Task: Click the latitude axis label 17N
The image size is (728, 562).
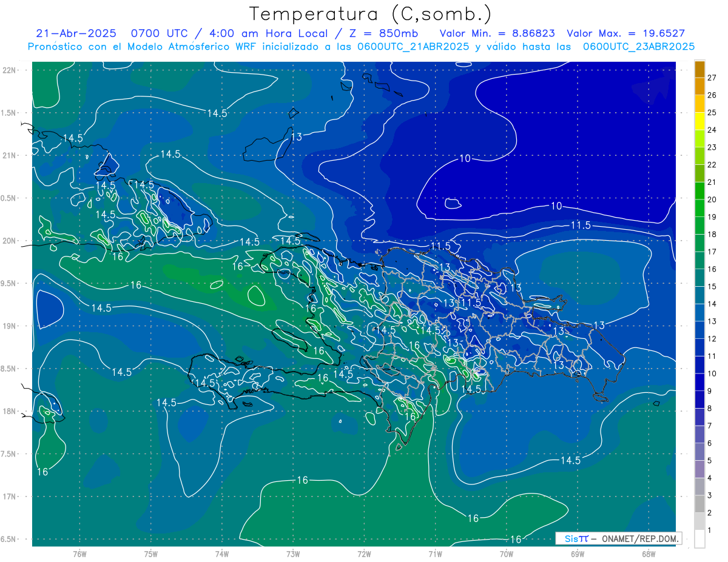Action: click(10, 497)
